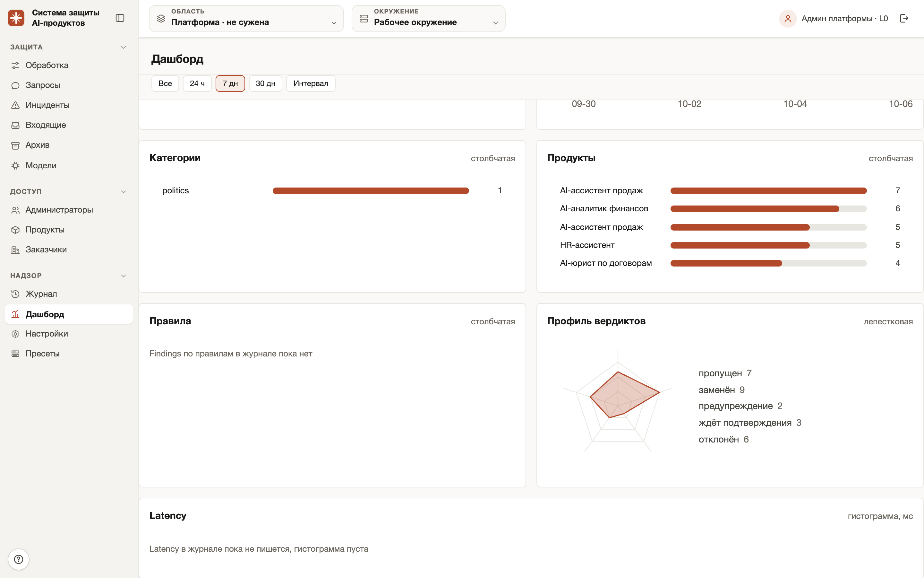Click the app logo icon
Image resolution: width=924 pixels, height=578 pixels.
[16, 18]
